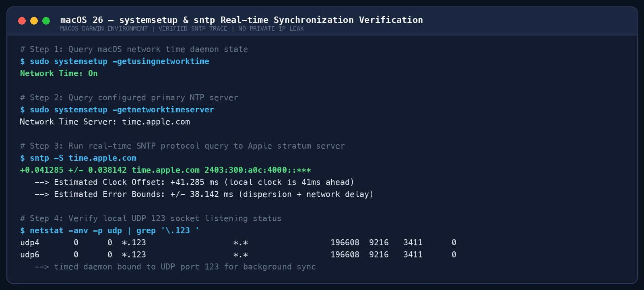Screen dimensions: 644x290
Task: Click the 'udp6' netstat row label
Action: [30, 255]
